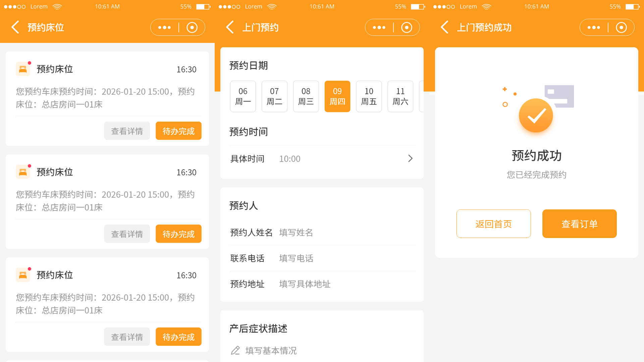Click 查看详情 on first booking card
This screenshot has height=362, width=644.
click(x=127, y=131)
